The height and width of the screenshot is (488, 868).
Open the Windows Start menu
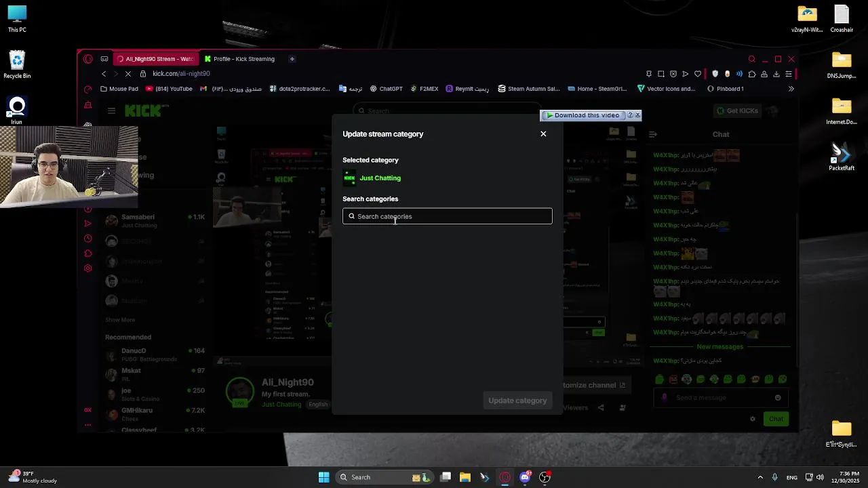[x=324, y=477]
